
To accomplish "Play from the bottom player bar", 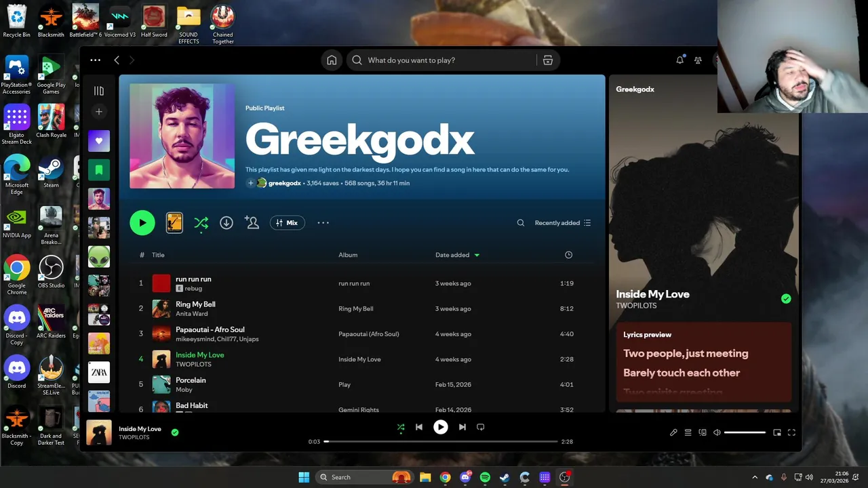I will point(441,427).
